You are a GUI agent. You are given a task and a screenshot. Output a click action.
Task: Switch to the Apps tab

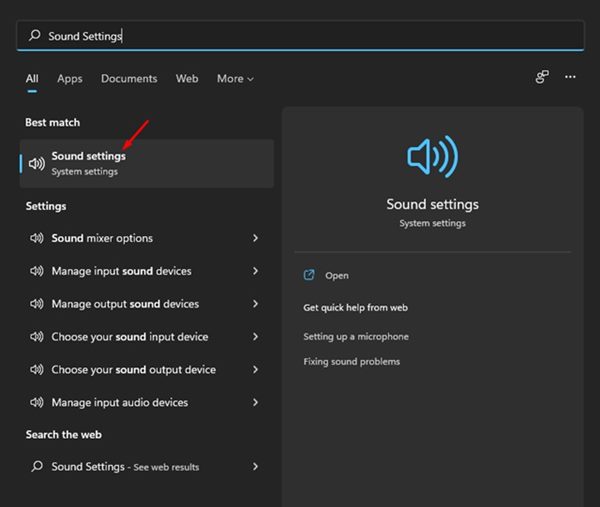pos(70,79)
